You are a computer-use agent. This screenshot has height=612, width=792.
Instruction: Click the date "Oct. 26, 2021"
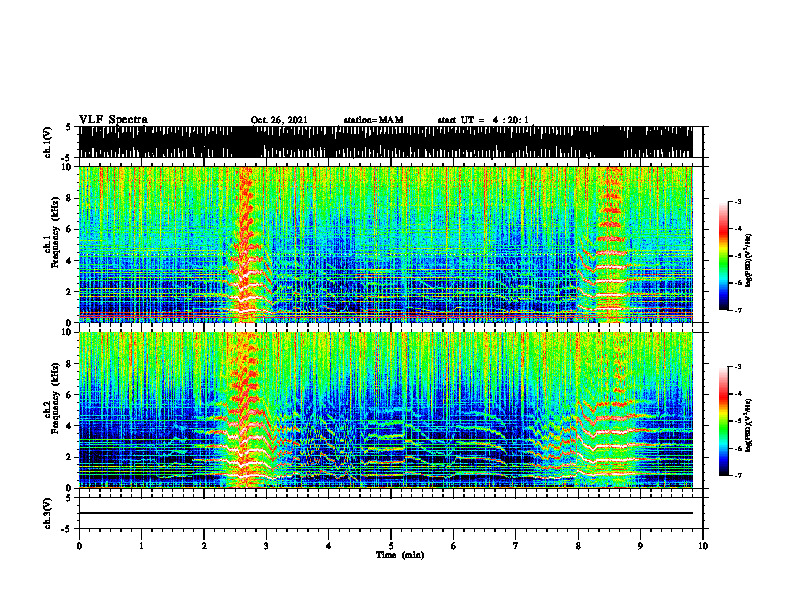coord(279,120)
